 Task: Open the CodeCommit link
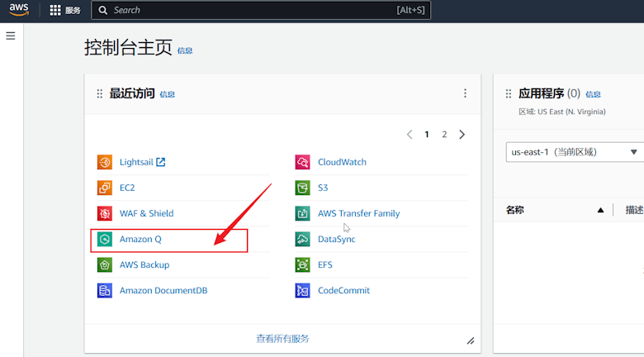343,290
